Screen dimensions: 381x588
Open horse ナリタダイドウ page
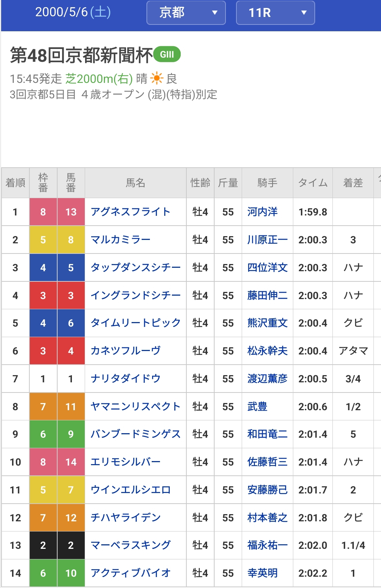point(125,379)
